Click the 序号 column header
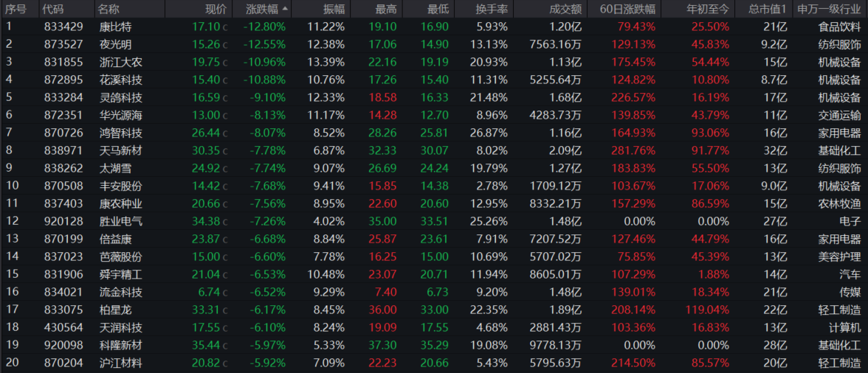Viewport: 868px width, 373px height. tap(16, 9)
